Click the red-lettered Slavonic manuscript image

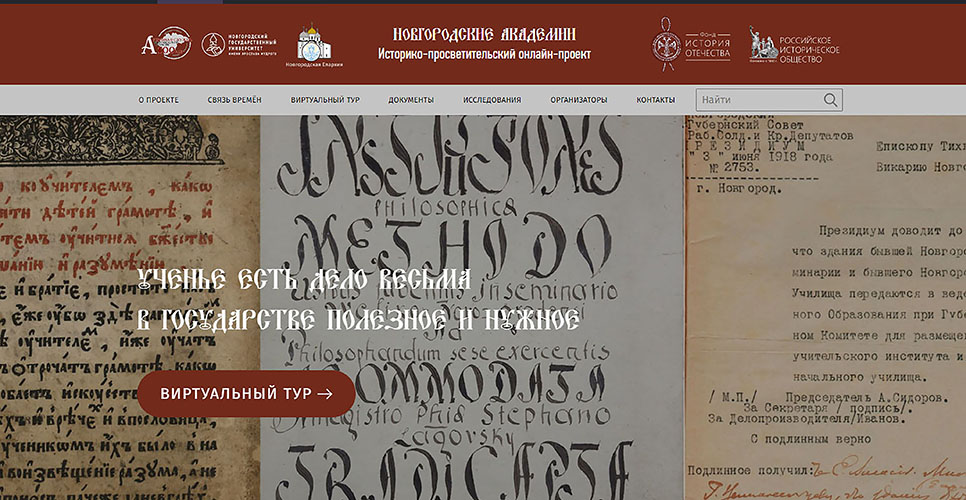click(x=130, y=307)
